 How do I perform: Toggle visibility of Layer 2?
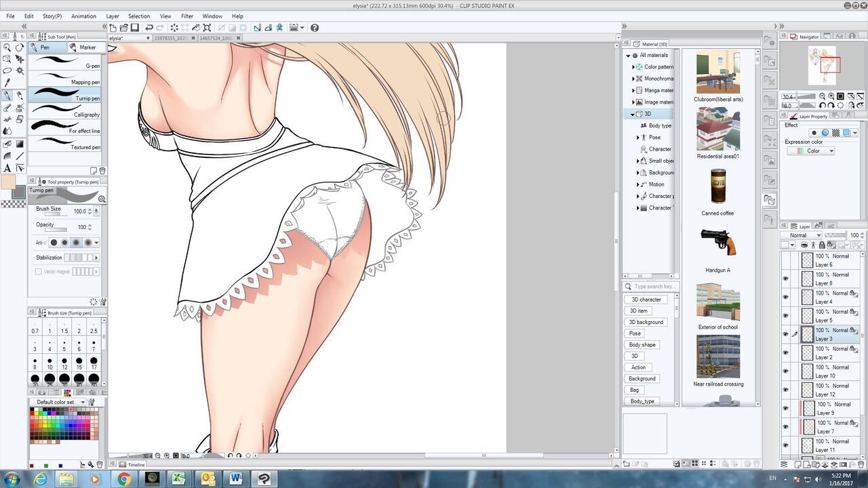[786, 352]
